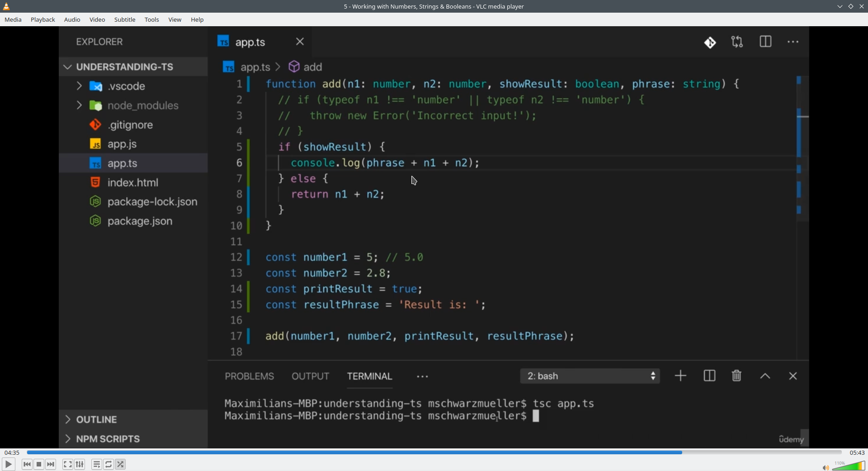Select app.ts in the explorer

(x=133, y=163)
